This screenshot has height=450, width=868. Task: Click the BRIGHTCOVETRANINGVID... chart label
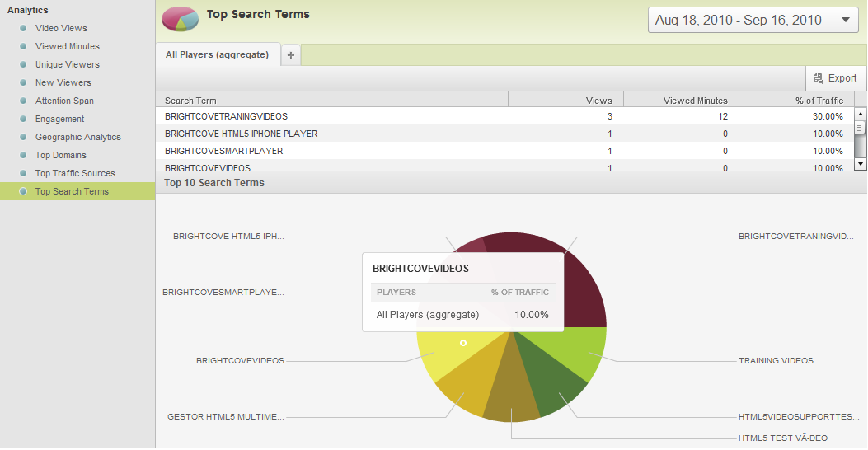[x=796, y=237]
